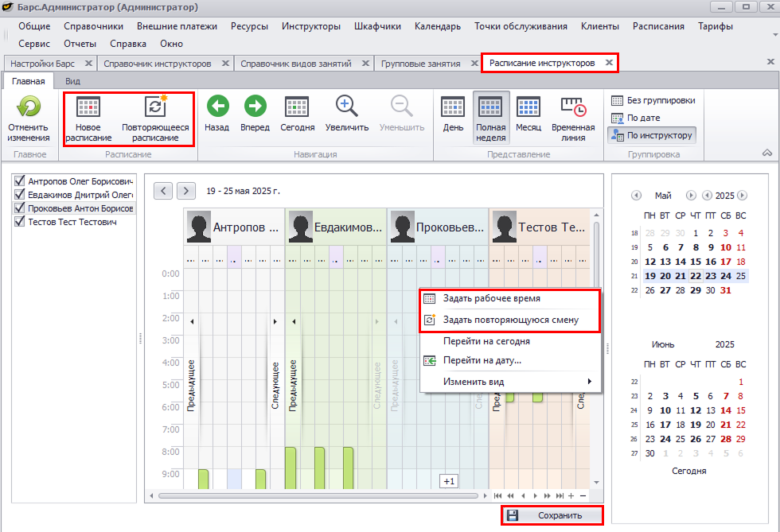Go to next month in calendar
This screenshot has width=780, height=532.
[x=691, y=196]
